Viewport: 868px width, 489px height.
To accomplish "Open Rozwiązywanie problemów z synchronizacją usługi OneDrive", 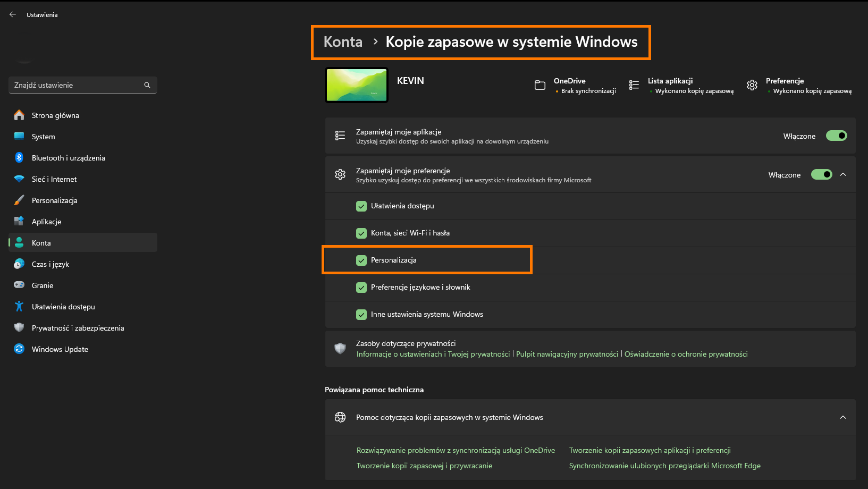I will pos(456,450).
